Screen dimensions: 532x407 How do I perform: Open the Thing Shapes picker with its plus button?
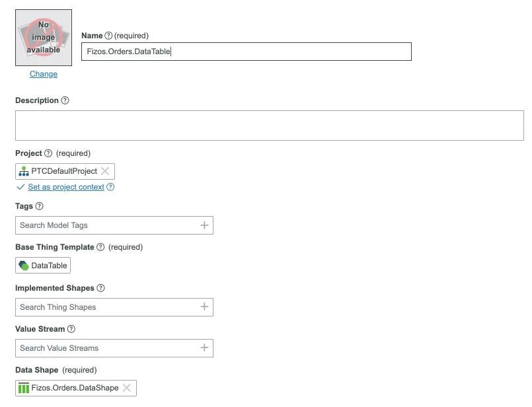coord(206,307)
